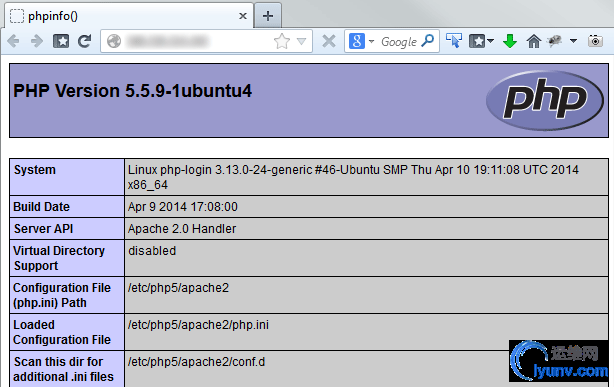Click the Apr 9 2014 17:08:00 value
Screen dimensions: 614x387
(183, 207)
